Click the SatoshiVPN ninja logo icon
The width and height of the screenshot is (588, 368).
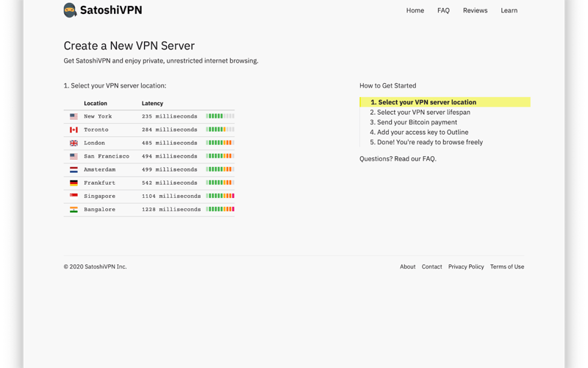(70, 10)
